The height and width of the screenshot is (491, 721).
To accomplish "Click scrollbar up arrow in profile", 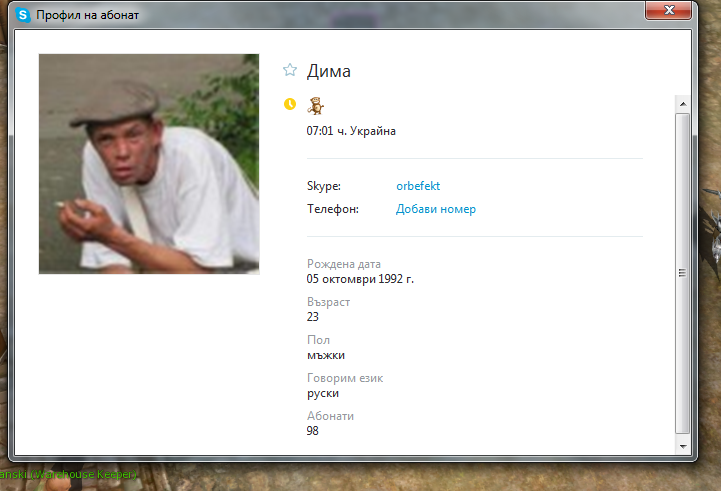I will point(683,104).
